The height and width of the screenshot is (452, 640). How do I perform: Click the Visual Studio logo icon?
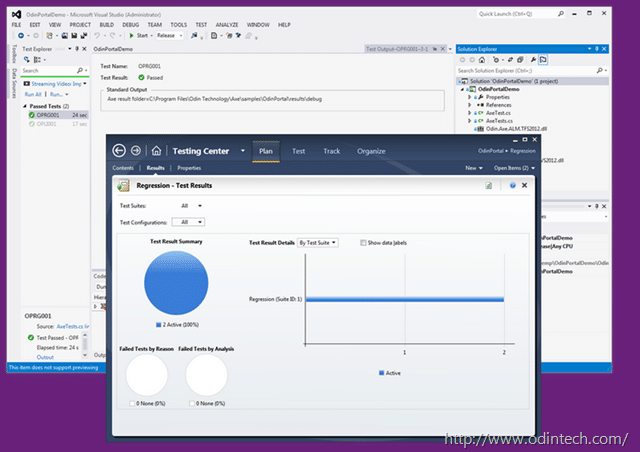coord(16,14)
